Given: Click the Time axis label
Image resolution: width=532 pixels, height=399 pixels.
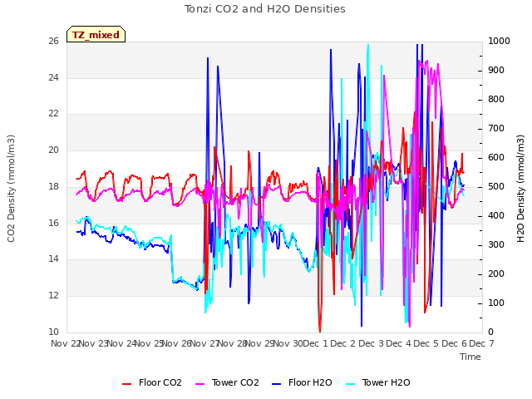Looking at the screenshot, I should 470,357.
